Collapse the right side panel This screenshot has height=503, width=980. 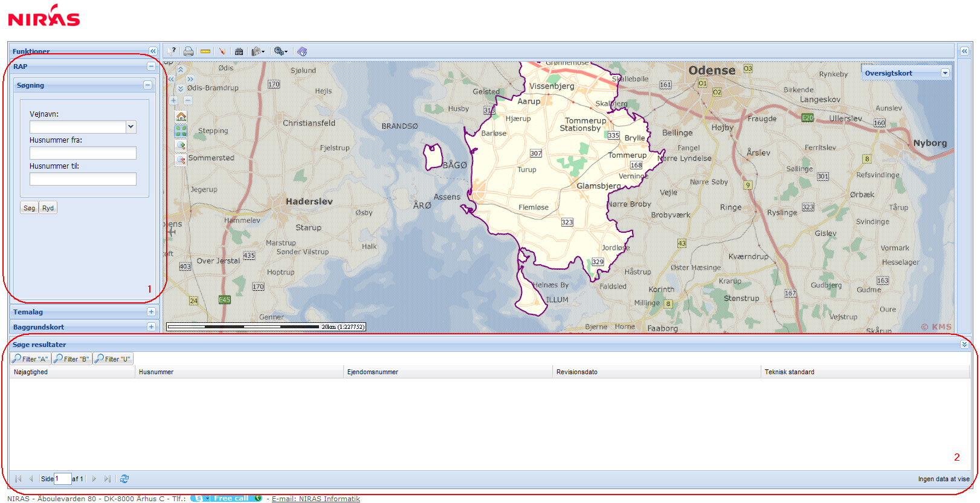(x=964, y=51)
